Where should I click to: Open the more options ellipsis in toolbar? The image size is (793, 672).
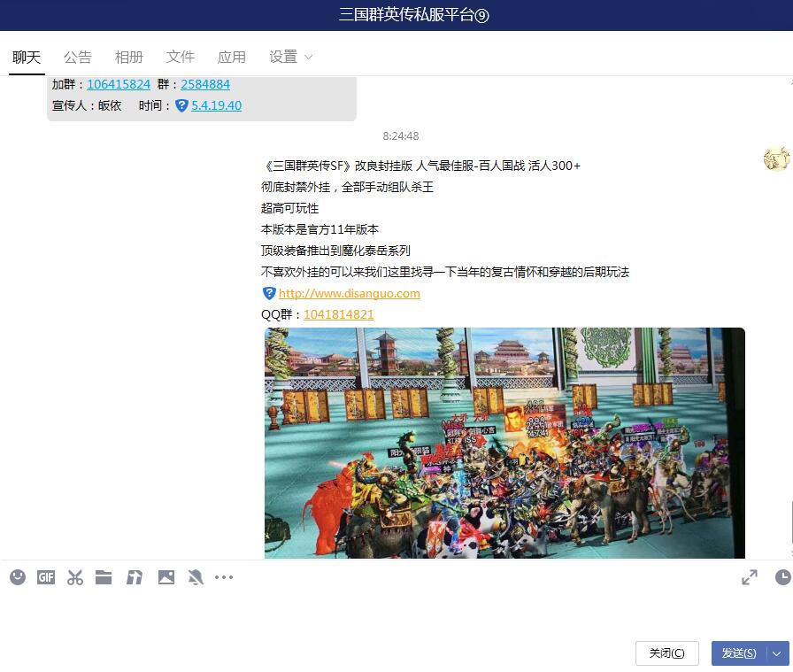tap(224, 577)
